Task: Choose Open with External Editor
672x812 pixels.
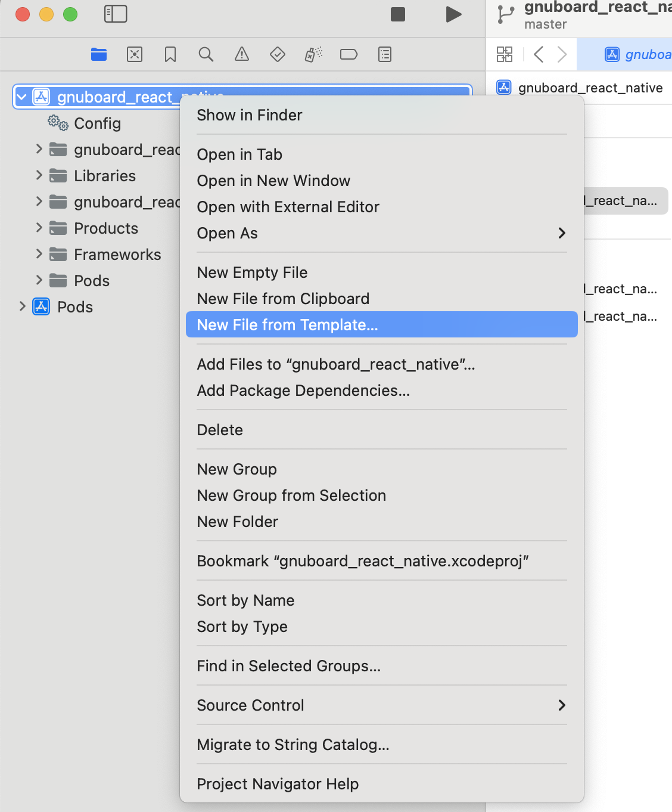Action: (382, 207)
